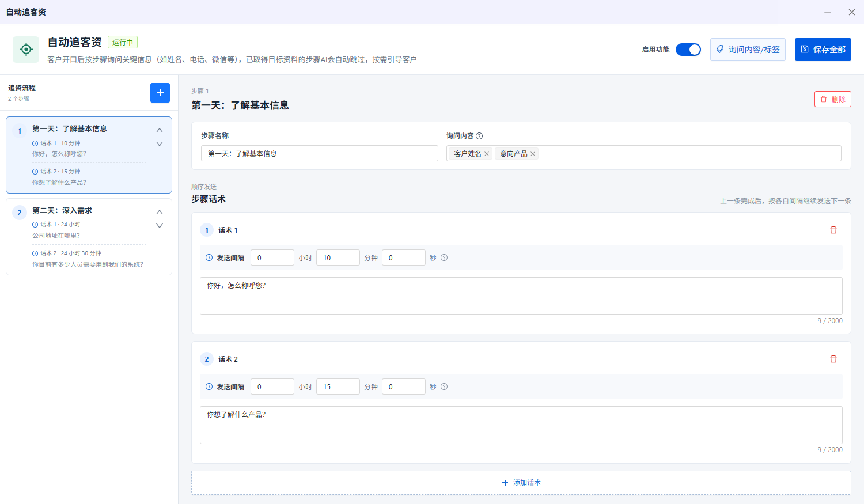Minimize the 自动追客资 window
The image size is (864, 504).
point(828,12)
